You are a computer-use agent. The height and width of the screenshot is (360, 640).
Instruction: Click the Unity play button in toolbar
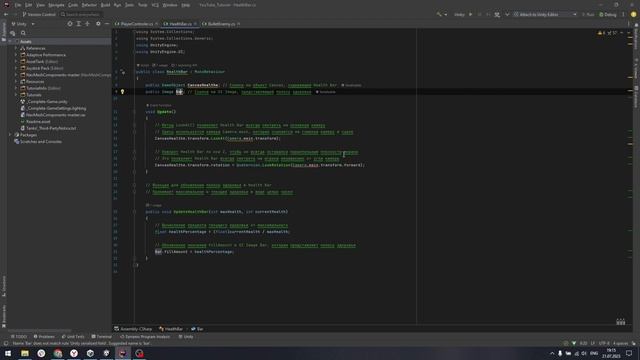[470, 14]
